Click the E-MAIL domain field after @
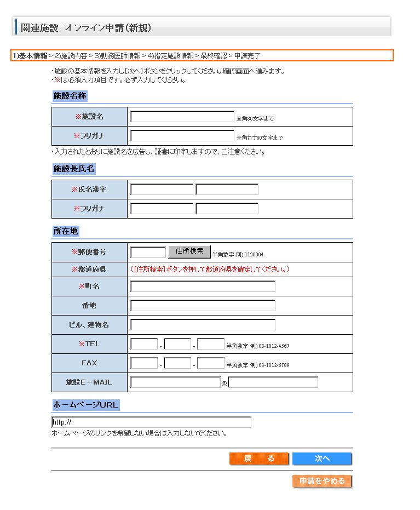Screen dimensions: 420x510 (273, 382)
